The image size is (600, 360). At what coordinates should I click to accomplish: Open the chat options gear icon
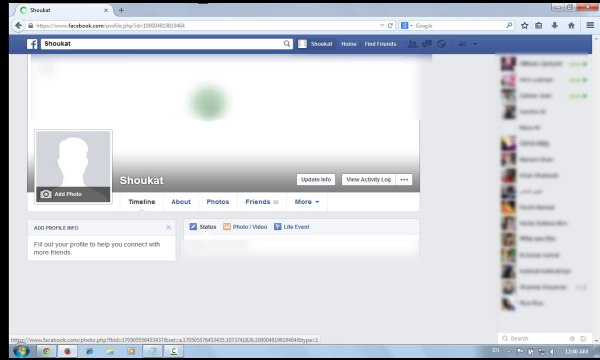pos(572,339)
